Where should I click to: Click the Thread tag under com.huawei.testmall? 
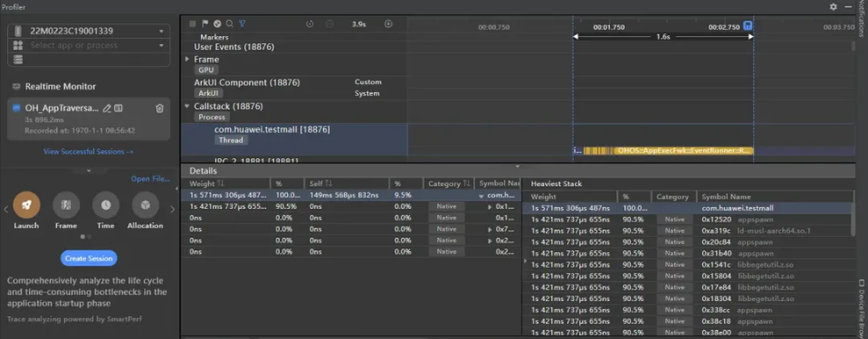tap(231, 140)
